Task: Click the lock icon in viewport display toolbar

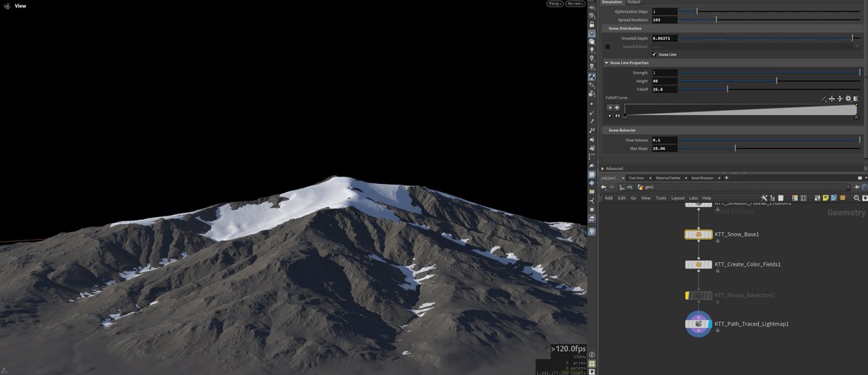Action: point(592,24)
